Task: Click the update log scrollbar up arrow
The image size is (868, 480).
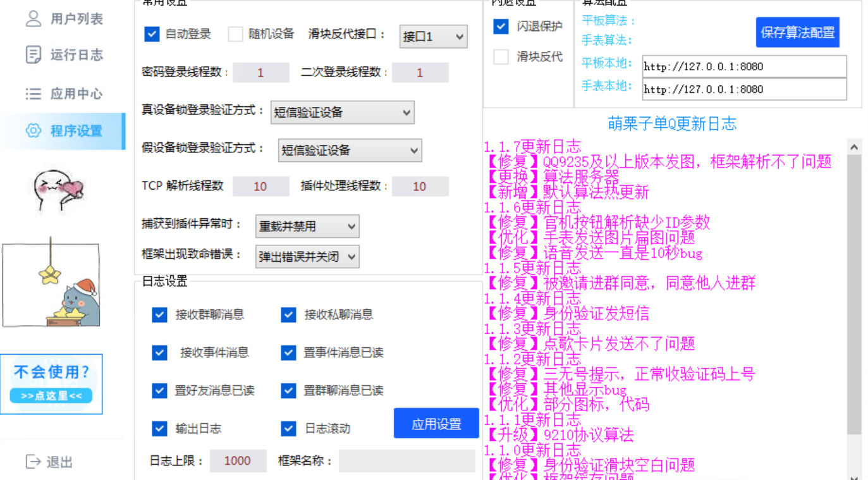Action: [x=854, y=147]
